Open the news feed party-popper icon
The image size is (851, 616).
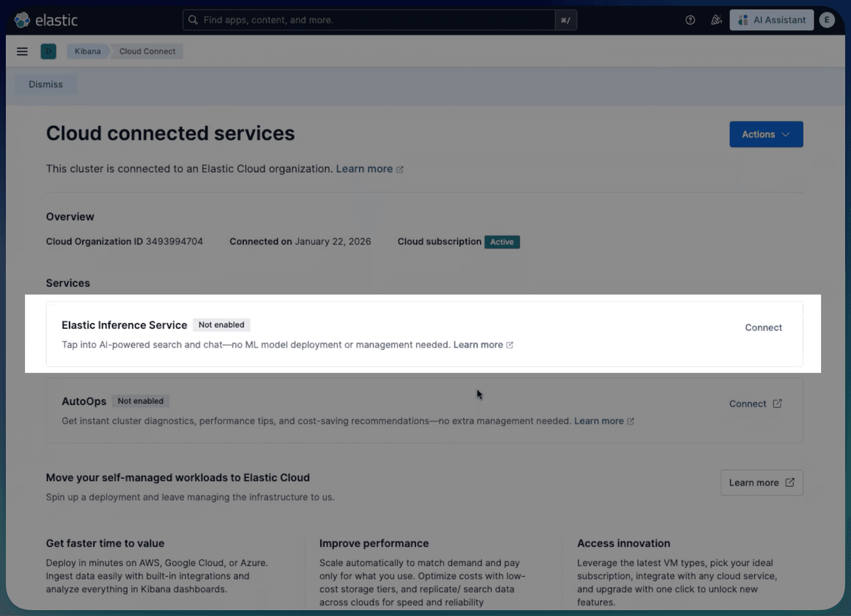click(716, 20)
